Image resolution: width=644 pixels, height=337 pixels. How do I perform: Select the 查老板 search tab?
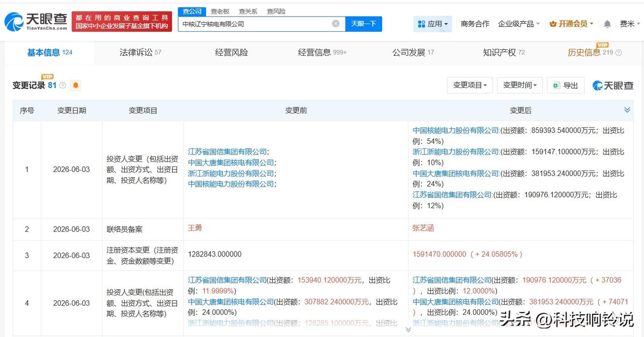click(220, 11)
